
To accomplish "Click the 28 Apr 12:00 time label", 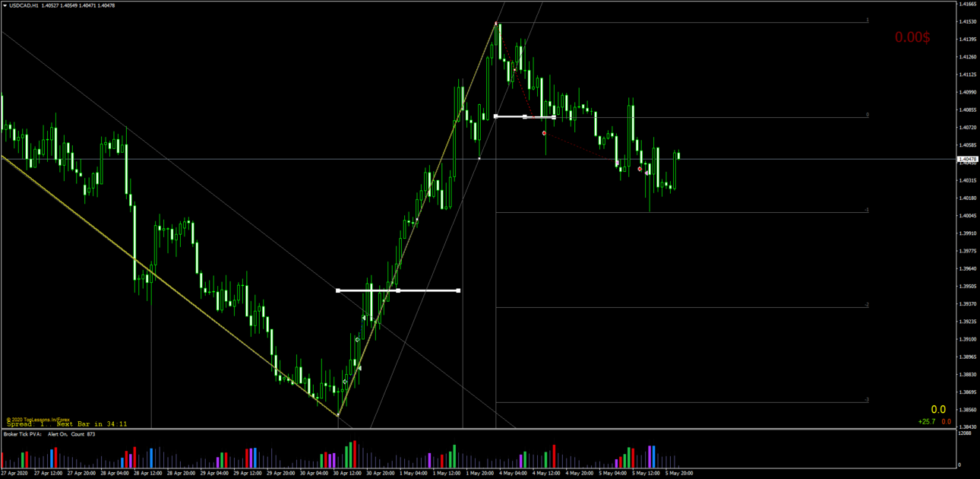I will click(148, 473).
